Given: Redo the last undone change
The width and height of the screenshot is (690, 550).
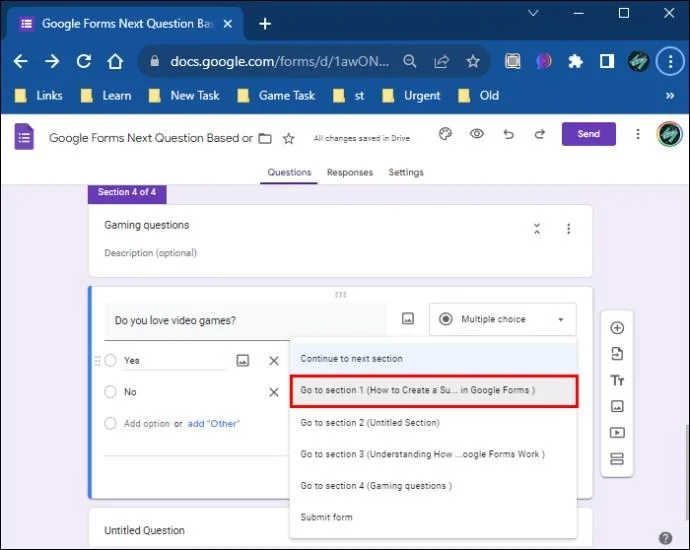Looking at the screenshot, I should [x=540, y=134].
